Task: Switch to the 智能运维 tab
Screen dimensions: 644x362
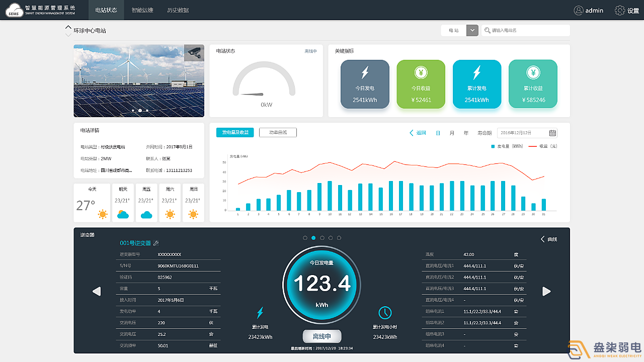Action: point(142,10)
